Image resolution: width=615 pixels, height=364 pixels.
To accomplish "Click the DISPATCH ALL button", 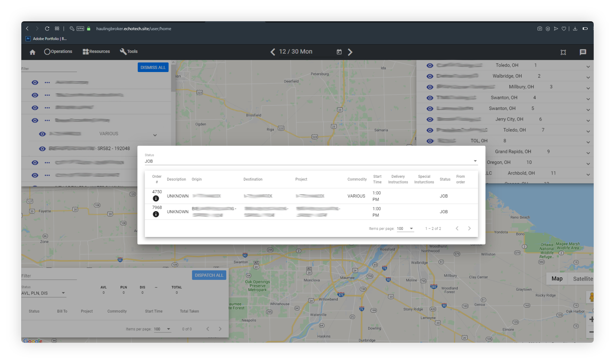I will 209,275.
